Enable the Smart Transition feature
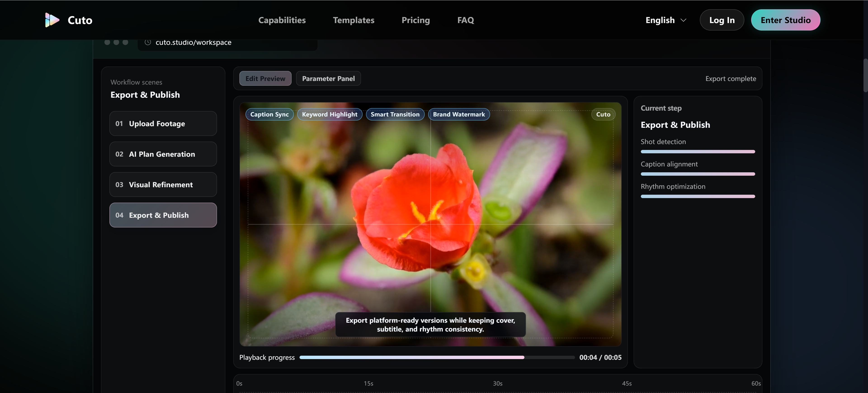 click(x=395, y=114)
